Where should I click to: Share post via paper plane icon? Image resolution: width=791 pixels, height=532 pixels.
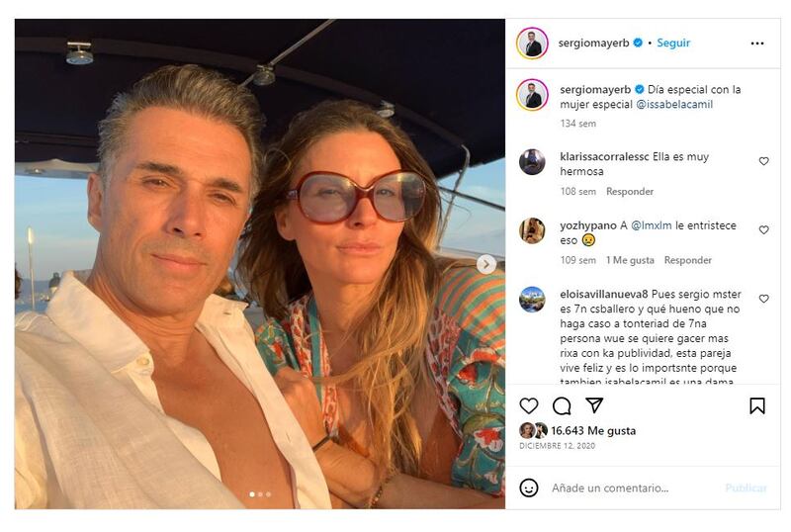[x=594, y=405]
